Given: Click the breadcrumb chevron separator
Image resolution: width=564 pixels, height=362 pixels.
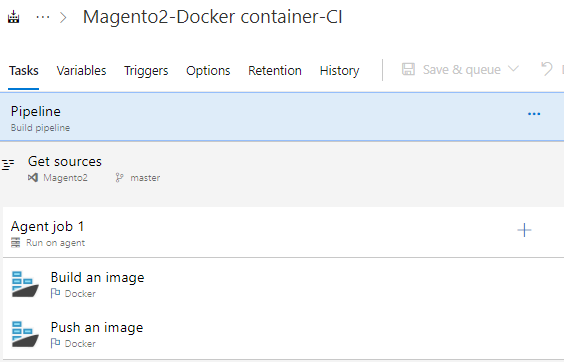Looking at the screenshot, I should point(63,17).
